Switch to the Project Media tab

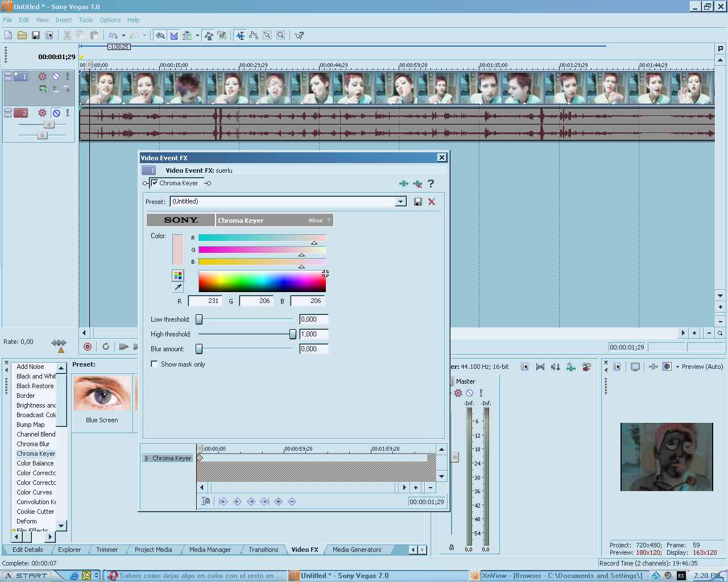pyautogui.click(x=153, y=550)
